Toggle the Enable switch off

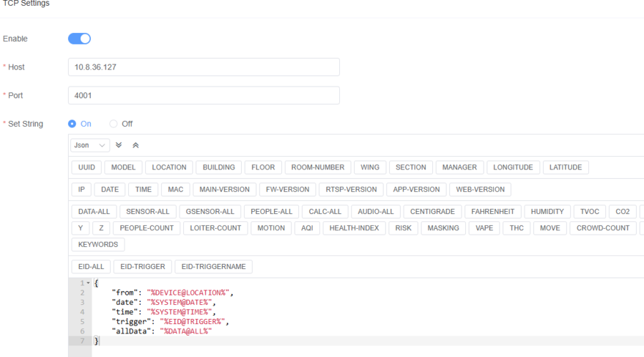(x=79, y=39)
